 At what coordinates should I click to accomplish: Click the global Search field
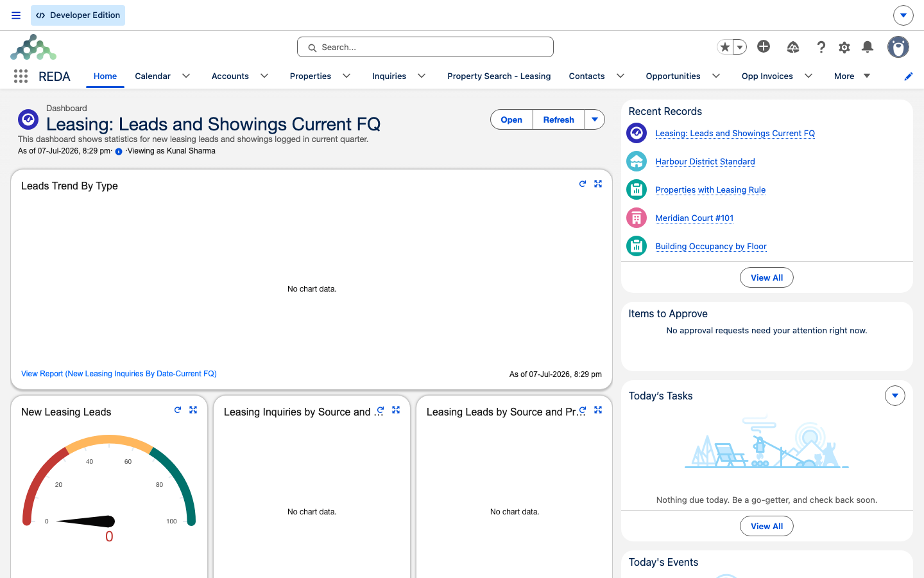[x=425, y=47]
